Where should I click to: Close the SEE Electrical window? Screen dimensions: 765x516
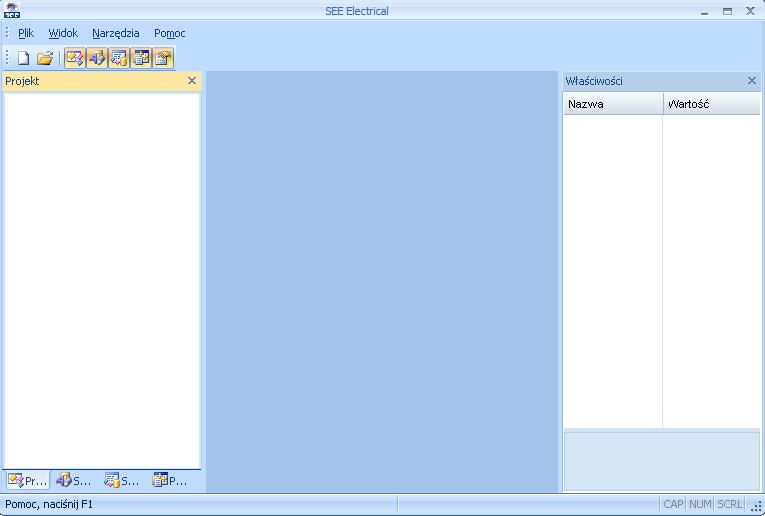click(750, 11)
